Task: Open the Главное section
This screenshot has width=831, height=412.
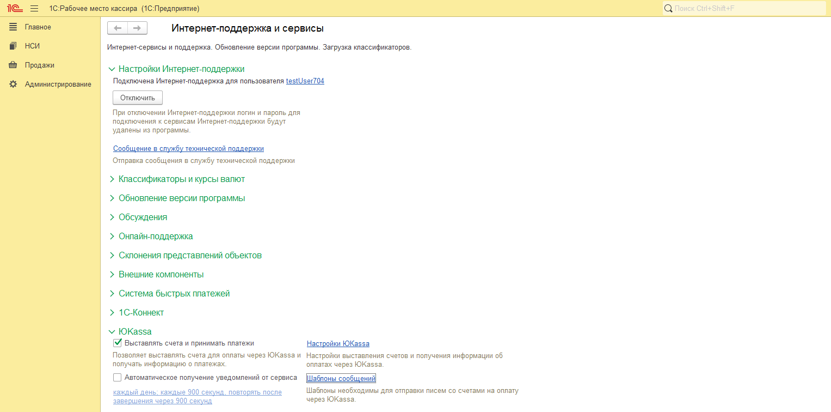Action: 38,27
